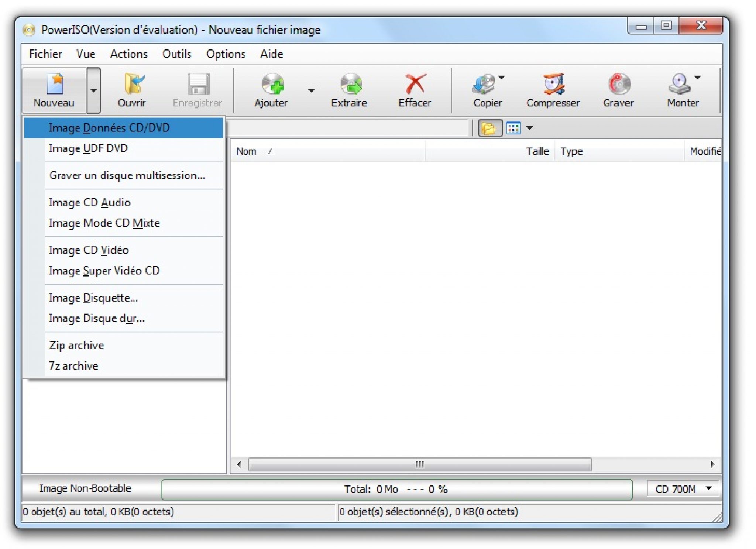Screen dimensions: 756x549
Task: Sort by the Taille column header
Action: pyautogui.click(x=490, y=151)
